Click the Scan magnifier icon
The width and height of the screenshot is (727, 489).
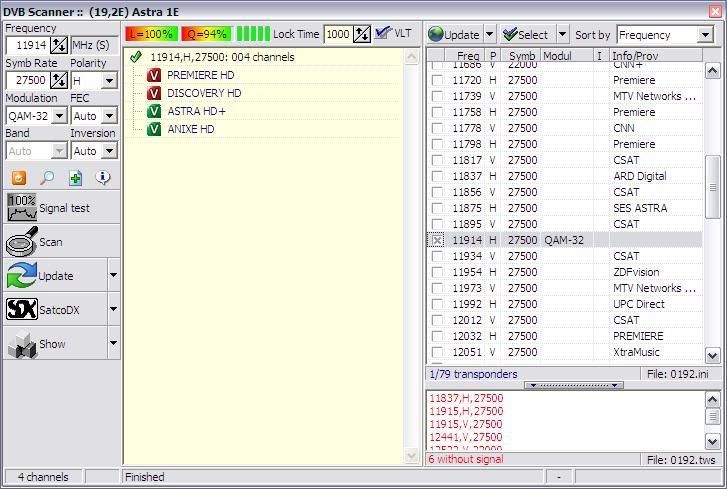(x=22, y=241)
